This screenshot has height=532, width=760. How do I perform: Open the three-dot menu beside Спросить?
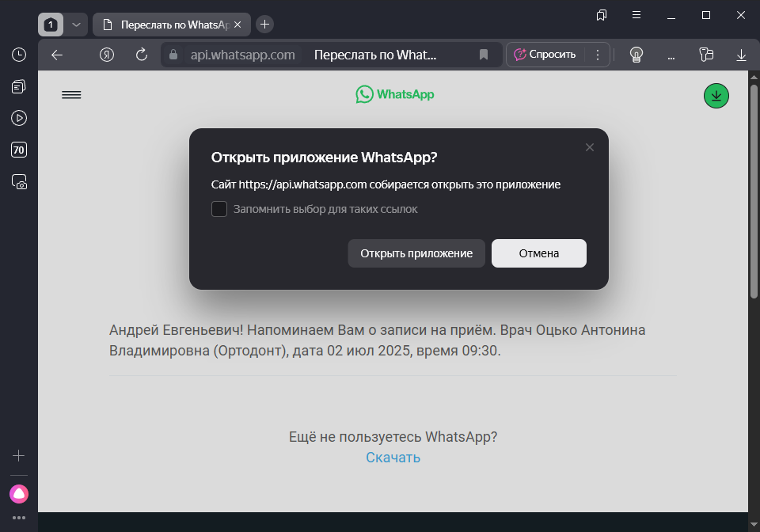(x=598, y=55)
